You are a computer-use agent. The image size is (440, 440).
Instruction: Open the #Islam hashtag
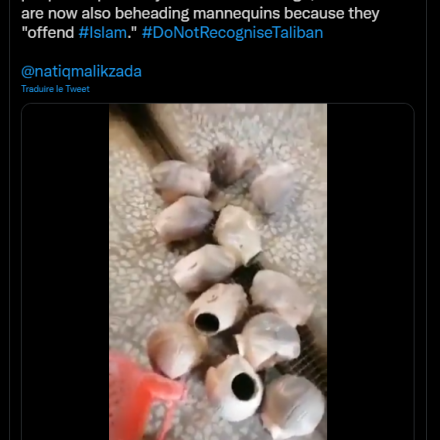103,33
